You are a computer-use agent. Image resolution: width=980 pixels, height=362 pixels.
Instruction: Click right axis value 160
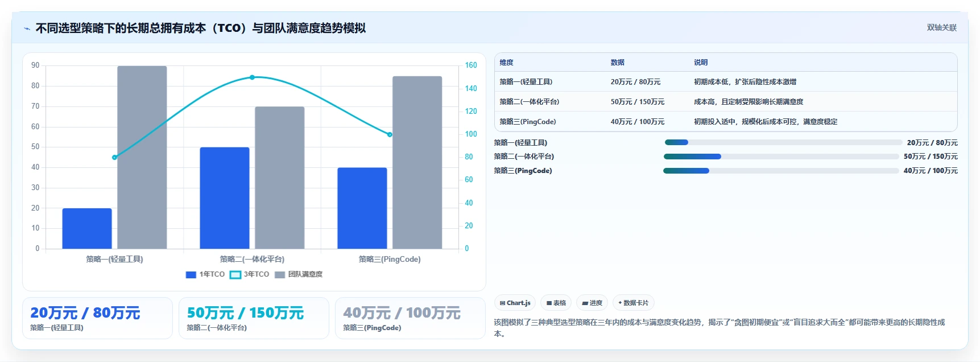point(471,65)
